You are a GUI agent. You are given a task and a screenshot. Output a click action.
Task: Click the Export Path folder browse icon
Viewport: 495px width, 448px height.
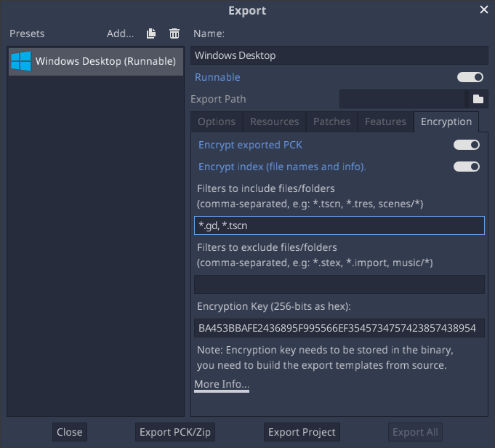[x=478, y=99]
